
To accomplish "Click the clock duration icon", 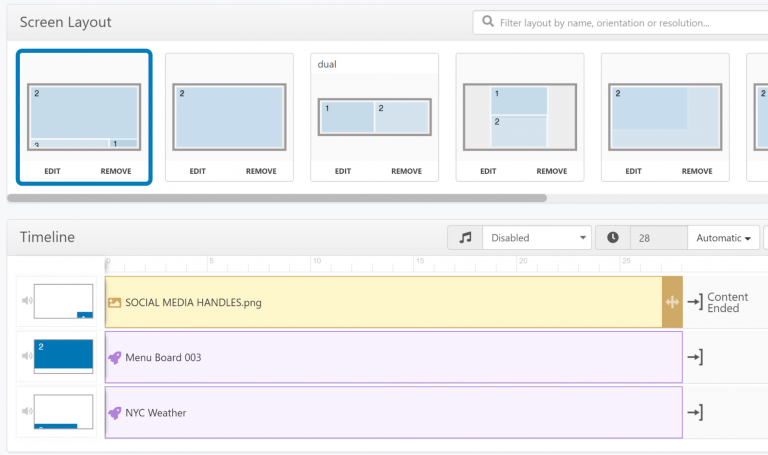I will (x=613, y=238).
